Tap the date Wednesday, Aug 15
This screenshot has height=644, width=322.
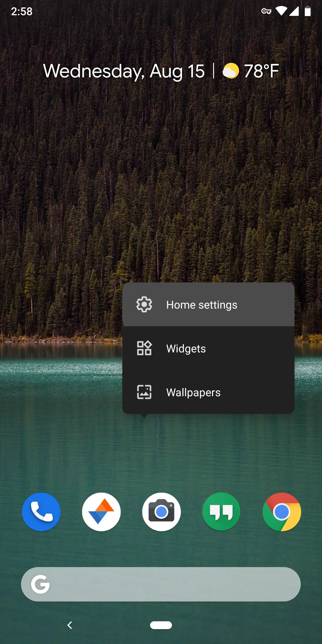(124, 72)
